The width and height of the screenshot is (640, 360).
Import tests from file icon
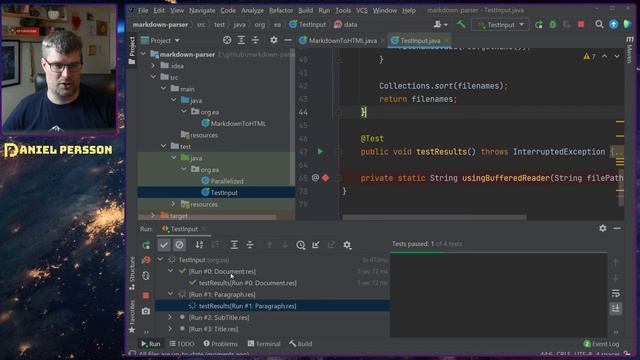click(x=316, y=245)
